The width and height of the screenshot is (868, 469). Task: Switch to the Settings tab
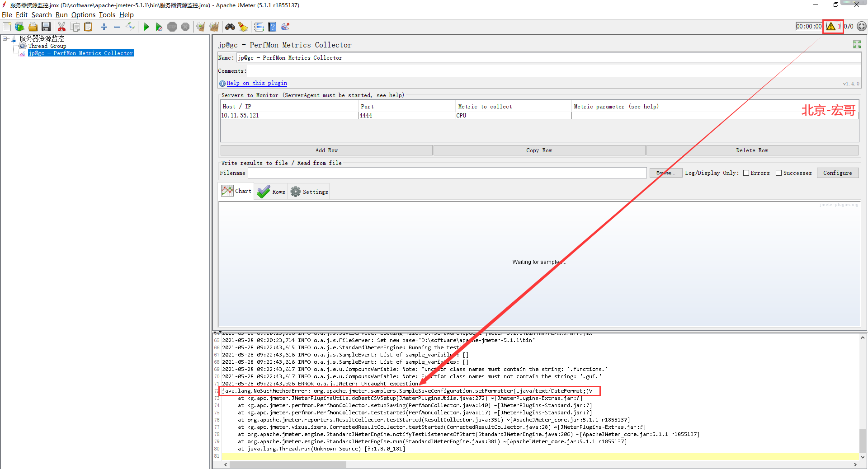pyautogui.click(x=309, y=192)
